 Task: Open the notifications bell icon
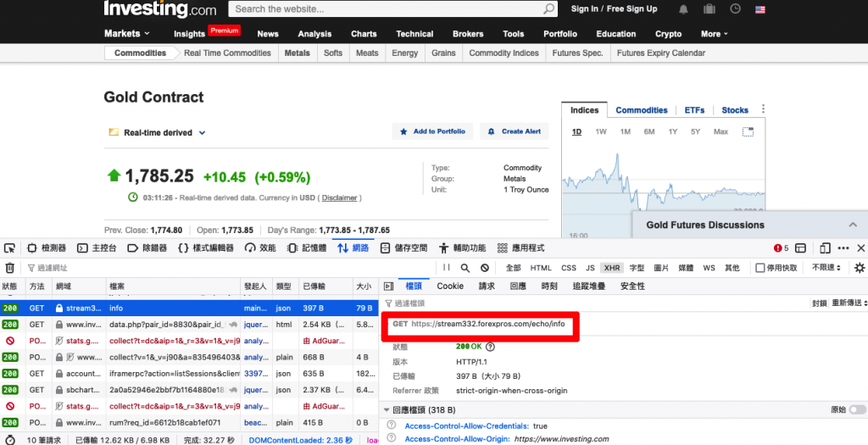point(684,9)
